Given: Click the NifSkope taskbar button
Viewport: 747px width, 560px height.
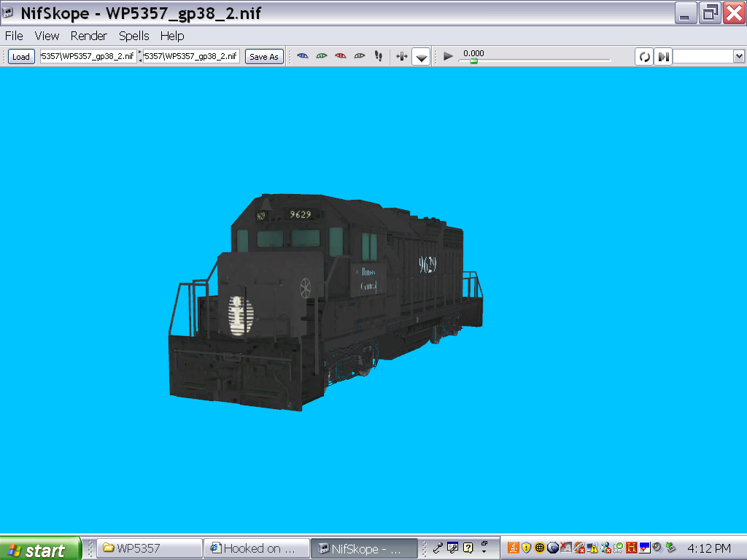Looking at the screenshot, I should point(364,548).
